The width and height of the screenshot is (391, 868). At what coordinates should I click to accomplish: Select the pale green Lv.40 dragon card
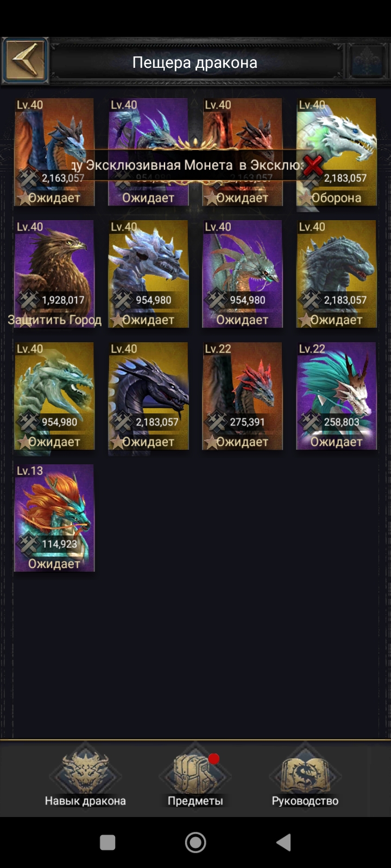coord(54,396)
